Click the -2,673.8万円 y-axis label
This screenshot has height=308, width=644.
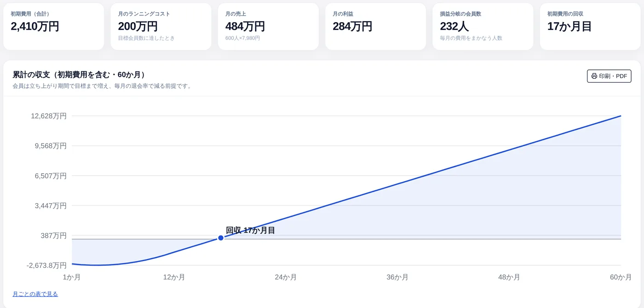coord(46,265)
